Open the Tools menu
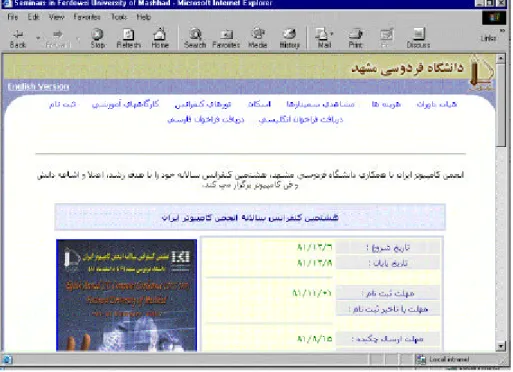 [119, 17]
